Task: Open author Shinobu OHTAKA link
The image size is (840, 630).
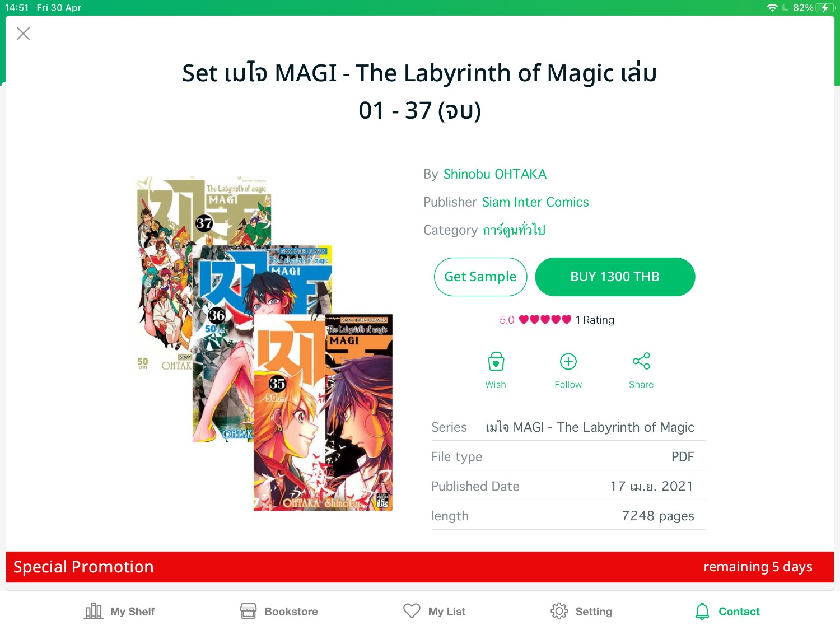Action: [x=495, y=174]
